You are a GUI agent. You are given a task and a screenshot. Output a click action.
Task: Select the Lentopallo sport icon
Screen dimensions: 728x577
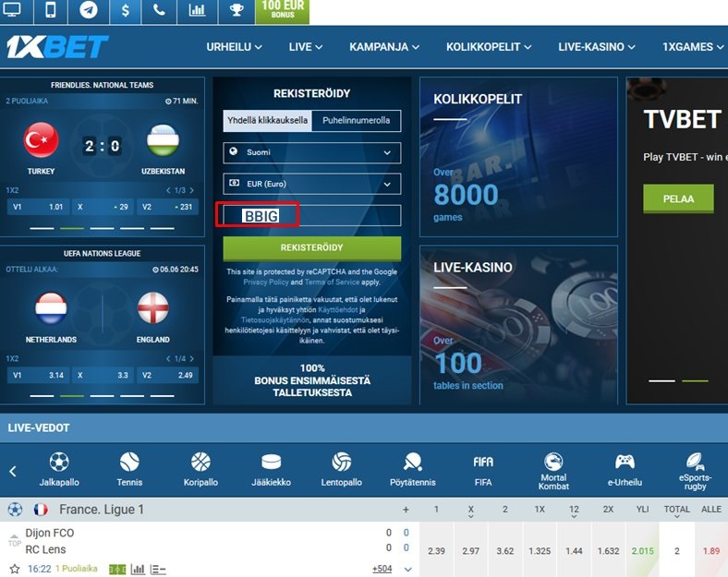[341, 469]
